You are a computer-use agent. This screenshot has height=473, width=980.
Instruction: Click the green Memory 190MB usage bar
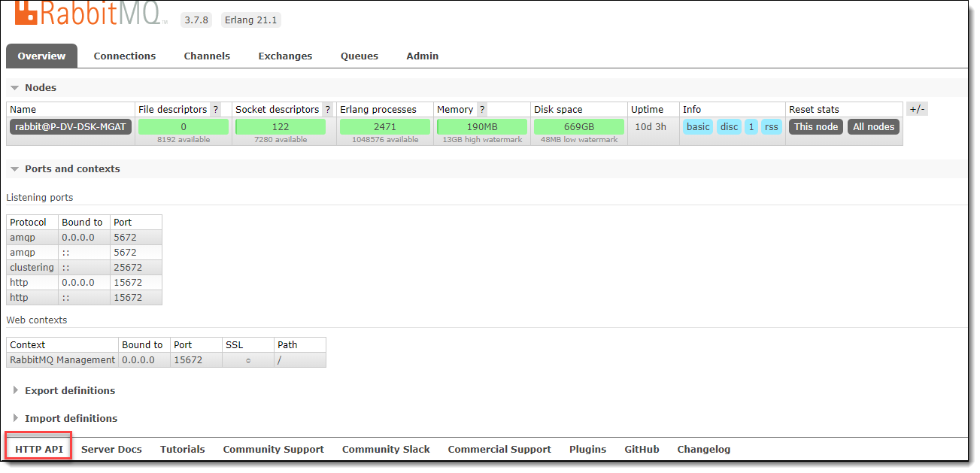tap(482, 127)
